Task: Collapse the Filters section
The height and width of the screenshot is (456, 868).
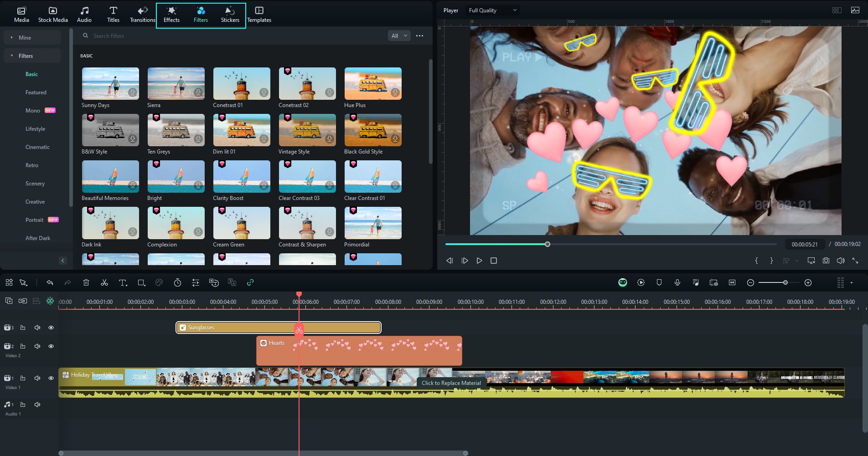Action: [x=32, y=56]
